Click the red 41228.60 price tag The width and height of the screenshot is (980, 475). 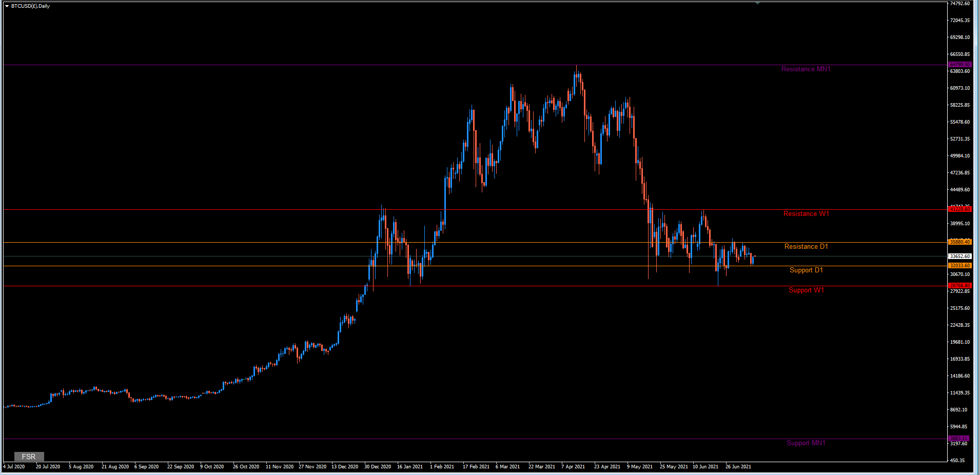coord(959,209)
